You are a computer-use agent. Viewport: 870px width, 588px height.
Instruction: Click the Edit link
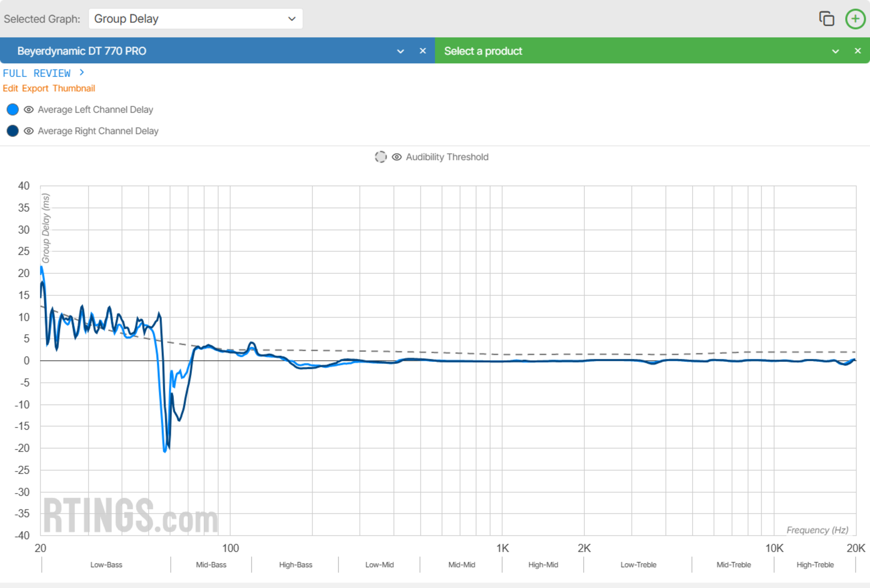(x=10, y=88)
